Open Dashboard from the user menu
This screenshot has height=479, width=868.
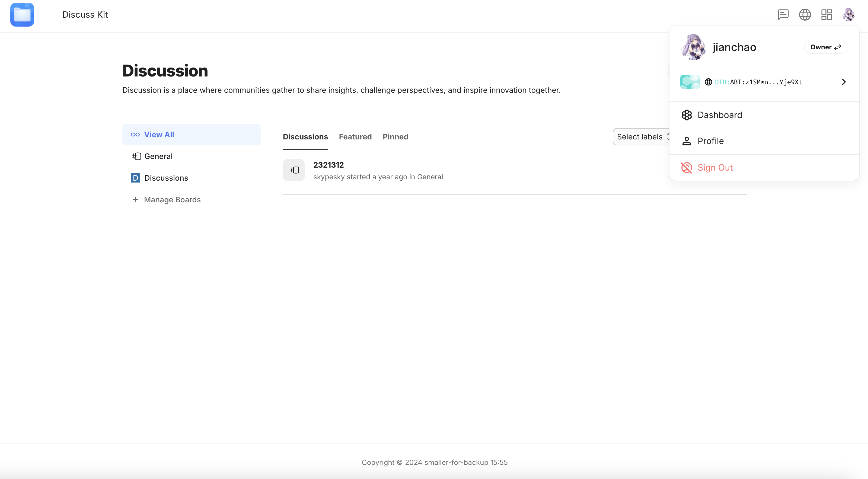click(x=720, y=115)
